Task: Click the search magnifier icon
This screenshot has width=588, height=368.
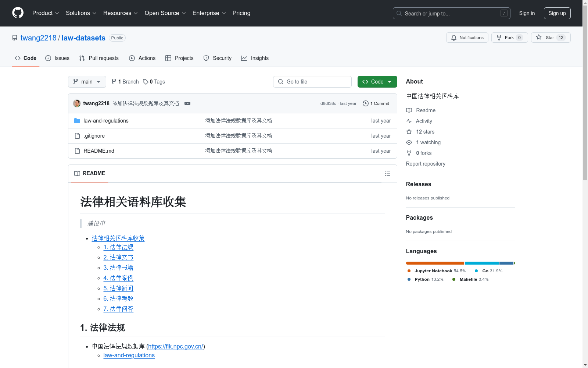Action: pyautogui.click(x=399, y=13)
